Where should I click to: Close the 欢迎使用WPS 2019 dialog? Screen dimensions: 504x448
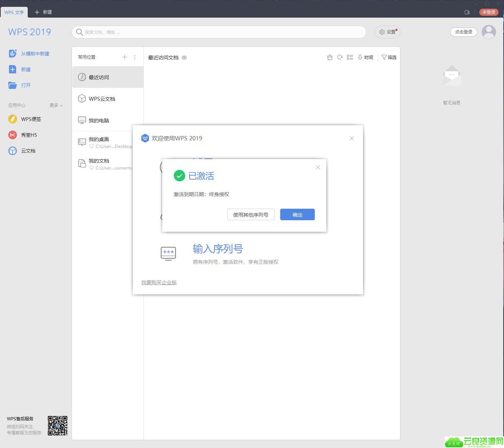(x=352, y=138)
